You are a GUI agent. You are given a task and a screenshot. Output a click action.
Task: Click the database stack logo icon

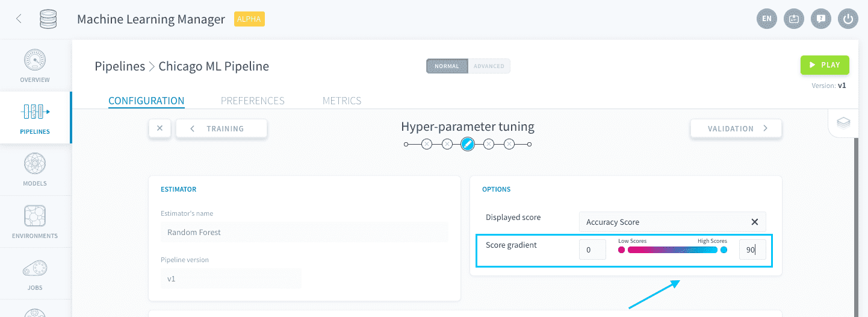click(x=48, y=19)
